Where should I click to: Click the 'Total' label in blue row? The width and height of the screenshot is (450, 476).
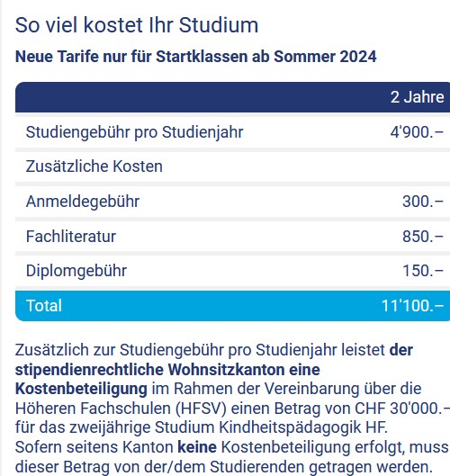point(44,305)
